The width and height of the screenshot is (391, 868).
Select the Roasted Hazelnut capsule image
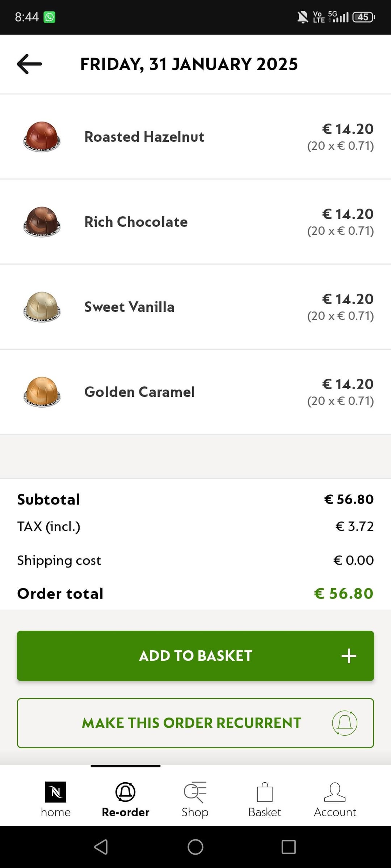tap(42, 137)
